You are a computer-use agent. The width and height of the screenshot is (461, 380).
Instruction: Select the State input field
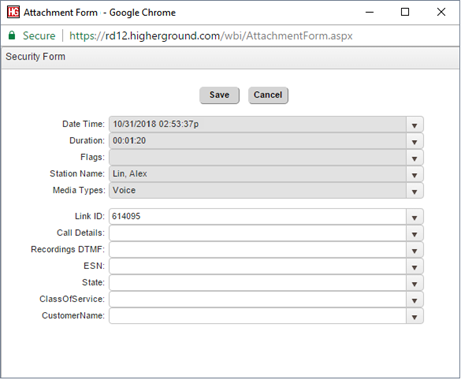pyautogui.click(x=258, y=283)
